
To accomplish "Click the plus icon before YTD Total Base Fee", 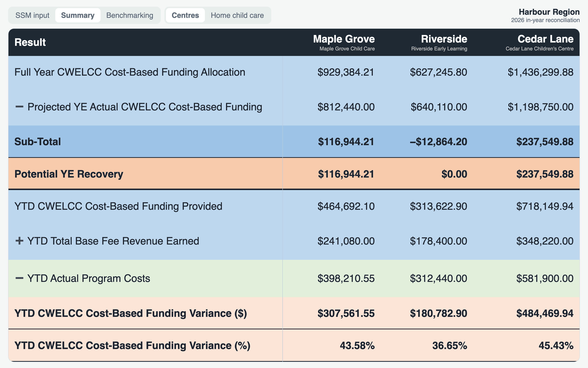I will click(19, 241).
